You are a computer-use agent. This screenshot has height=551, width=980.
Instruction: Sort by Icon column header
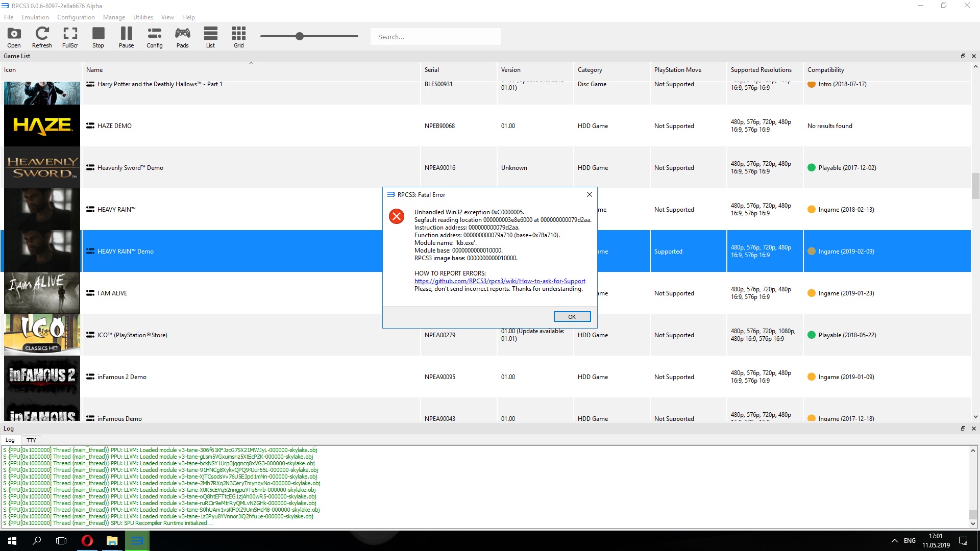[41, 70]
